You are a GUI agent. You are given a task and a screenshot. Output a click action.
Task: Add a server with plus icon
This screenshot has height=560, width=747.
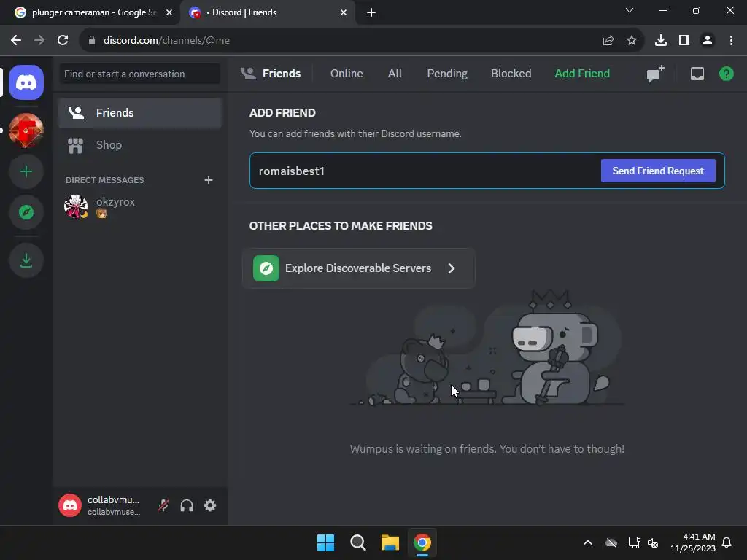(26, 171)
